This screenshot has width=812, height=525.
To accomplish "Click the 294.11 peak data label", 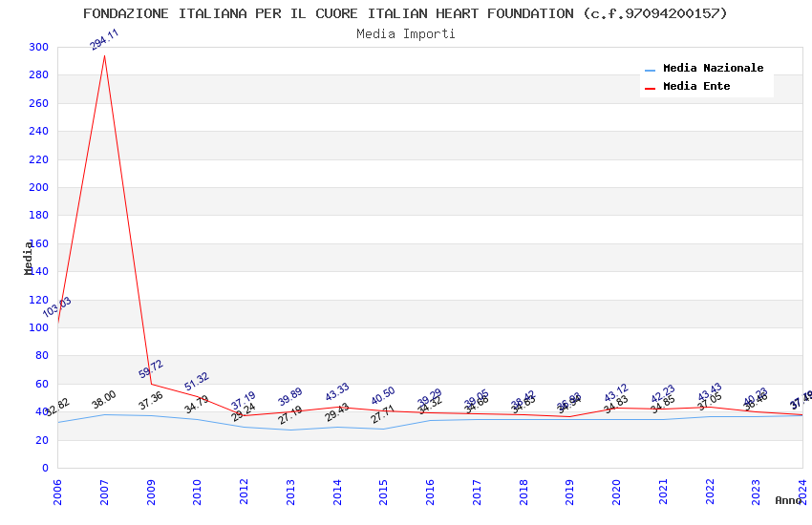I will [x=104, y=40].
